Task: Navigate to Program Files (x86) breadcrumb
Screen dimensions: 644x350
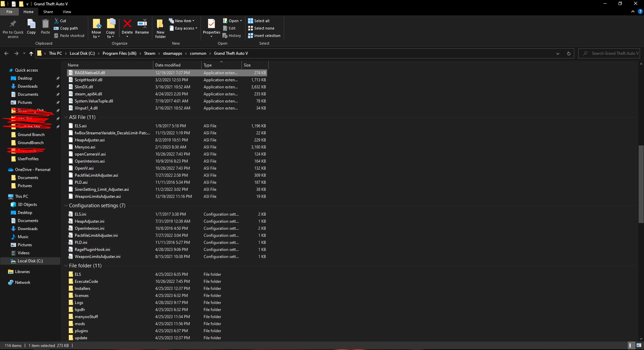Action: (x=119, y=53)
